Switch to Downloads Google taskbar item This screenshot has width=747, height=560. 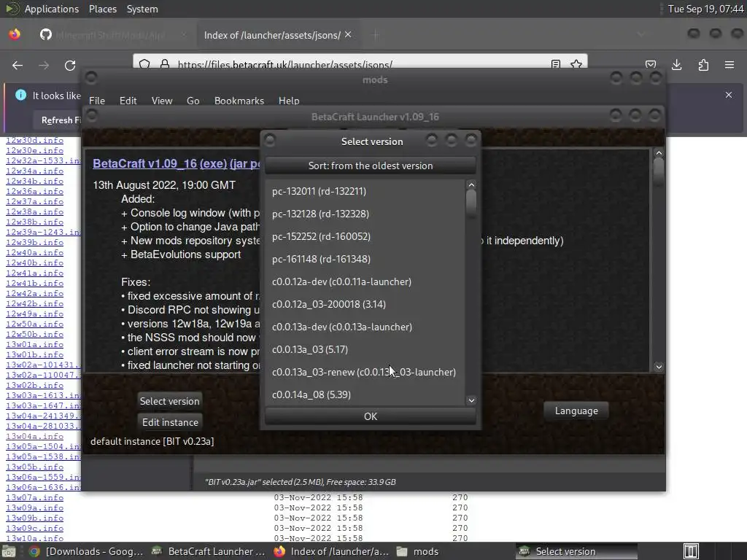[x=87, y=551]
